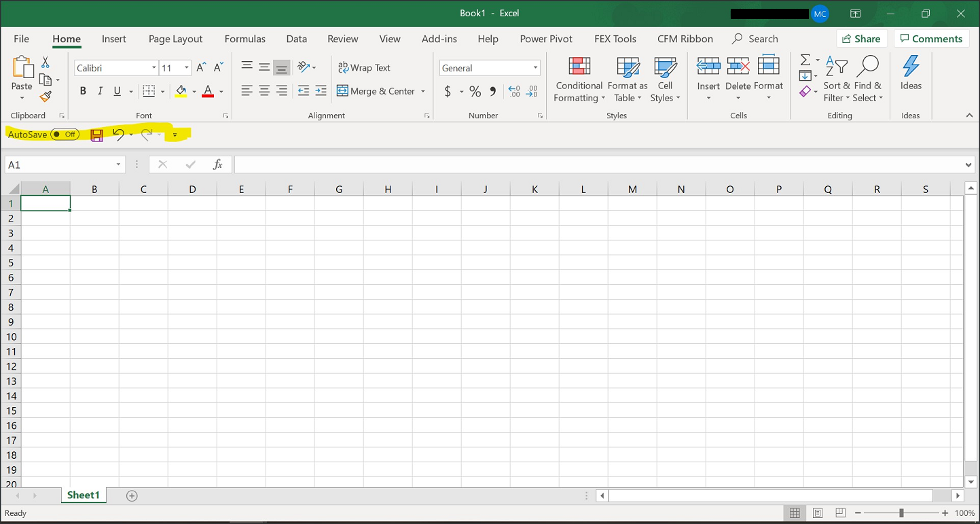980x524 pixels.
Task: Apply Bold formatting
Action: pyautogui.click(x=83, y=91)
